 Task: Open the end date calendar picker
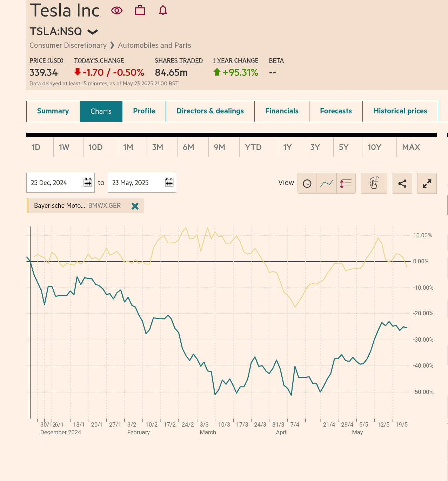169,183
